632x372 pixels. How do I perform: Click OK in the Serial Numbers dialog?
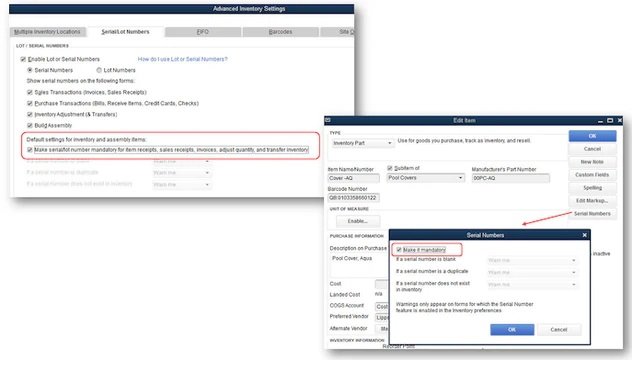(x=512, y=330)
